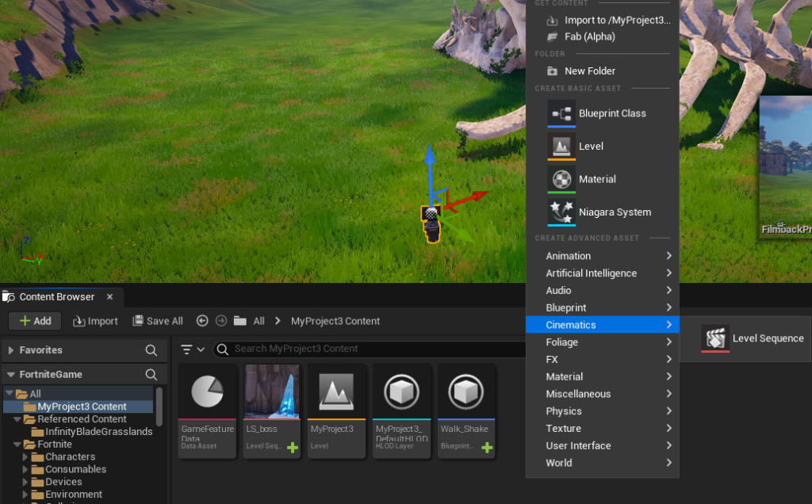The height and width of the screenshot is (504, 812).
Task: Open the Physics submenu
Action: (603, 410)
